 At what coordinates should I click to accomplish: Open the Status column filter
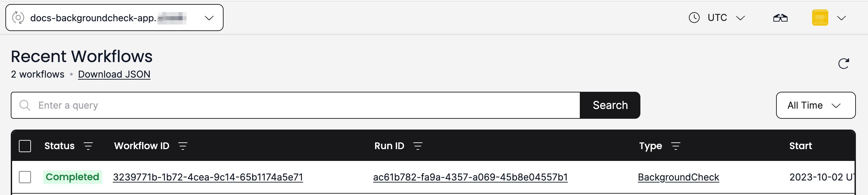(x=88, y=146)
